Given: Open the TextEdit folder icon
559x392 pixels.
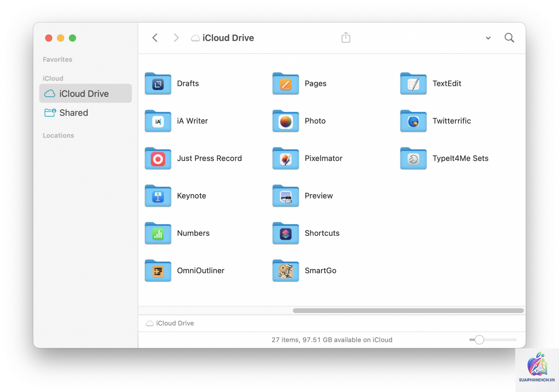Looking at the screenshot, I should (x=413, y=84).
